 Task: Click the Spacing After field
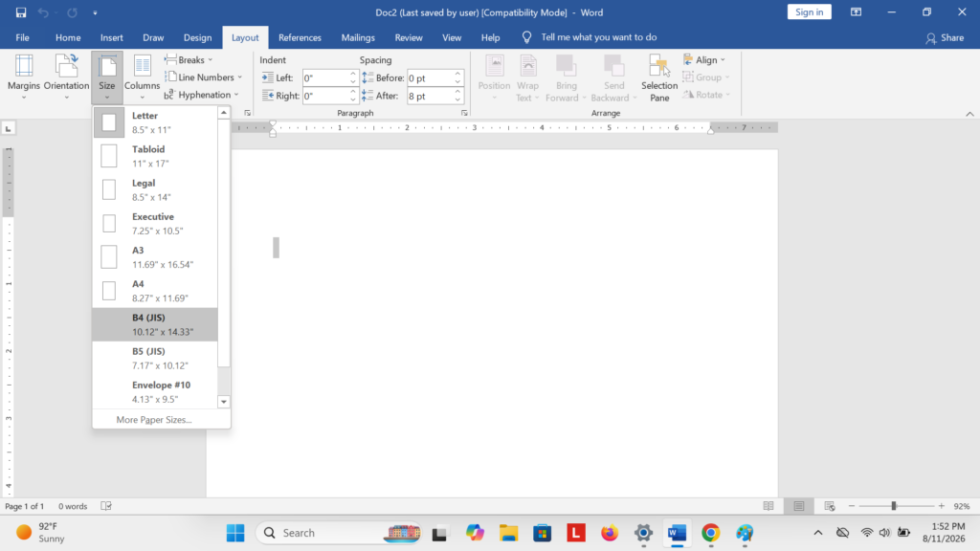click(430, 96)
